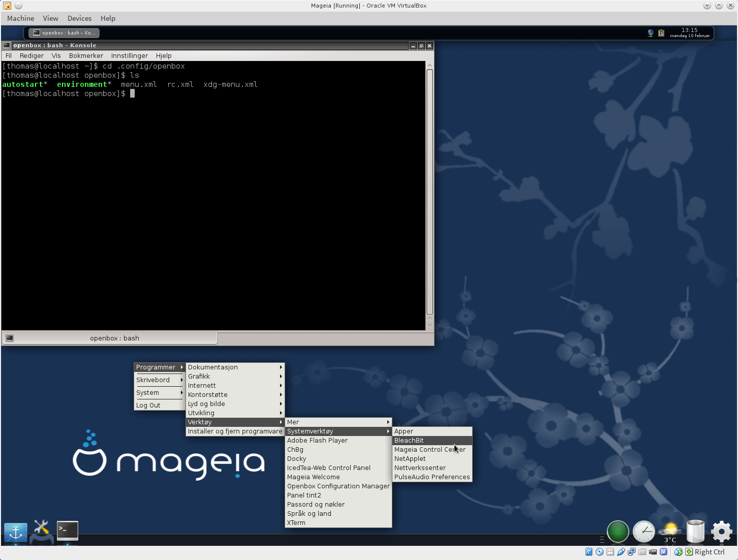Click VirtualBox mouse integration status icon
The width and height of the screenshot is (738, 560).
point(678,552)
